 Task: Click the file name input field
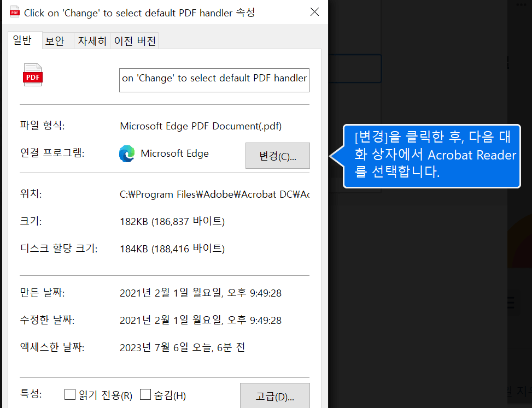point(214,80)
